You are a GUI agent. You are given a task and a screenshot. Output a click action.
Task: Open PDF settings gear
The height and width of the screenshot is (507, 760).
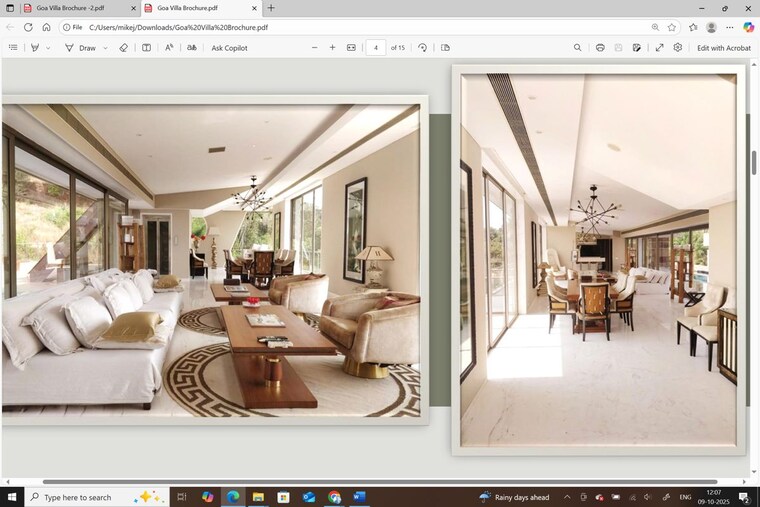678,48
